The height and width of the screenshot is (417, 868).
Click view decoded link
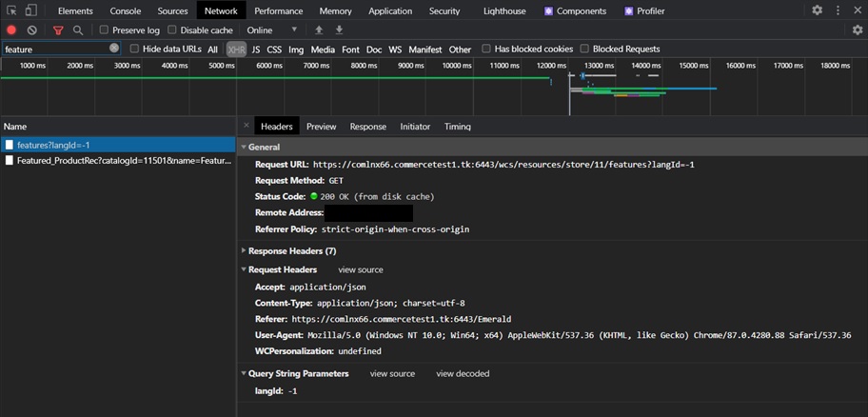[463, 374]
